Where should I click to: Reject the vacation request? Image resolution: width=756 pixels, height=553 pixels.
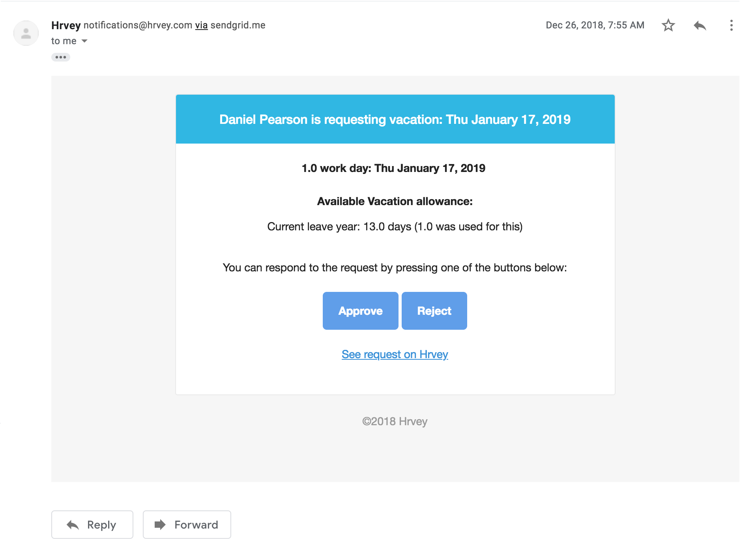434,311
